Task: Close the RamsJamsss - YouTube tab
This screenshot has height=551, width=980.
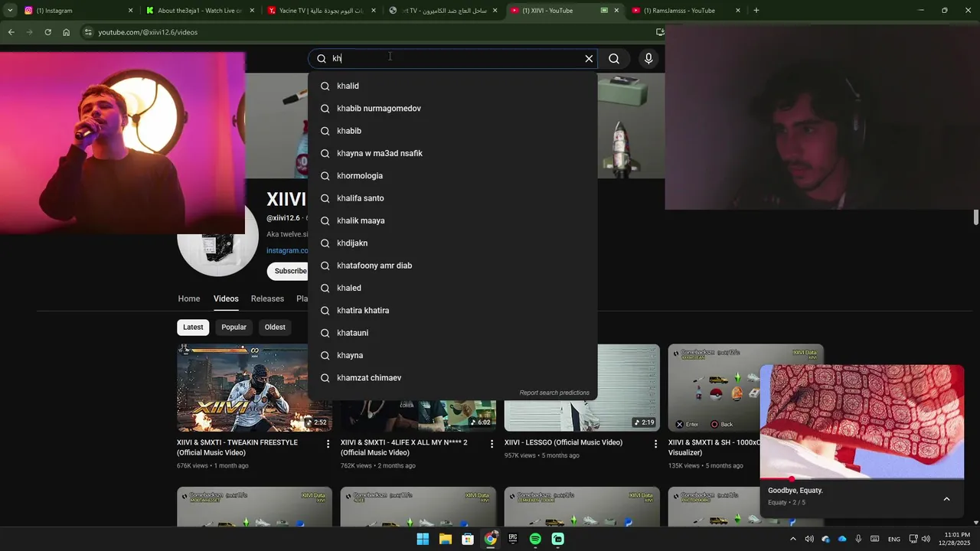Action: tap(738, 11)
